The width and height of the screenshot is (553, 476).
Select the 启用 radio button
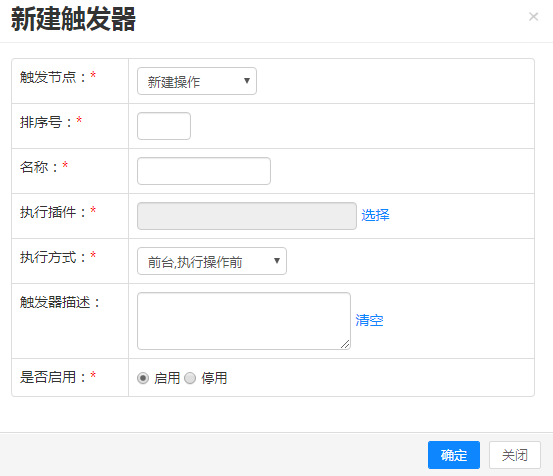143,378
